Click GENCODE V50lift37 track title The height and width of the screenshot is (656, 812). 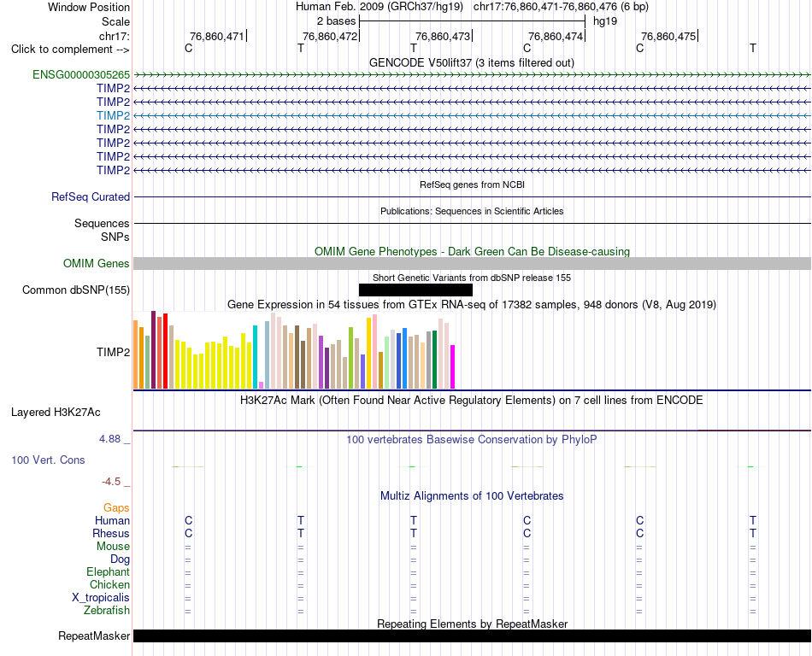(x=471, y=62)
